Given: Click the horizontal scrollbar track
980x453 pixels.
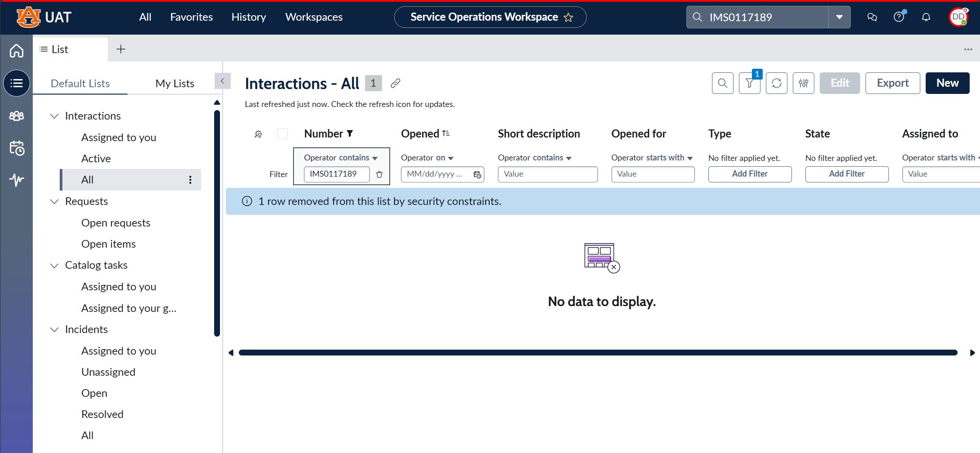Looking at the screenshot, I should (598, 353).
